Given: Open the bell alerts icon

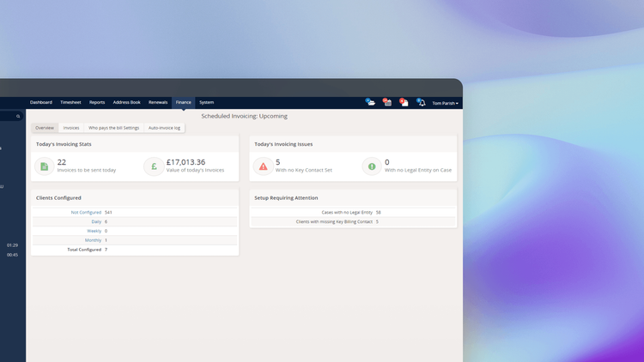Looking at the screenshot, I should [421, 103].
